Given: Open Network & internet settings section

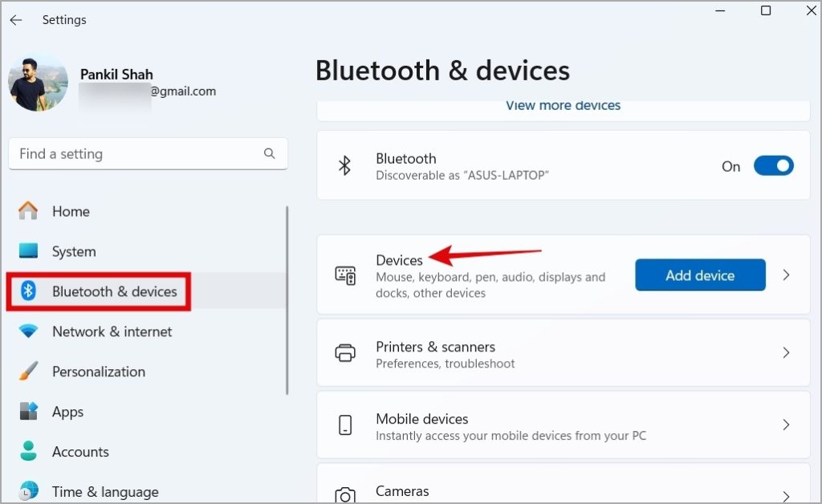Looking at the screenshot, I should [x=112, y=331].
